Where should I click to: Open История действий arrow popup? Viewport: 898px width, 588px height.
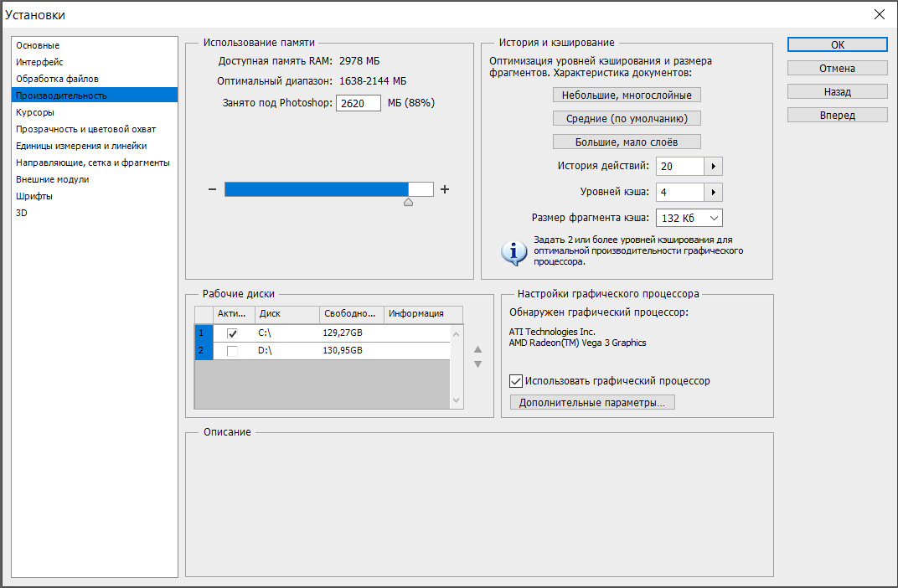pos(713,167)
